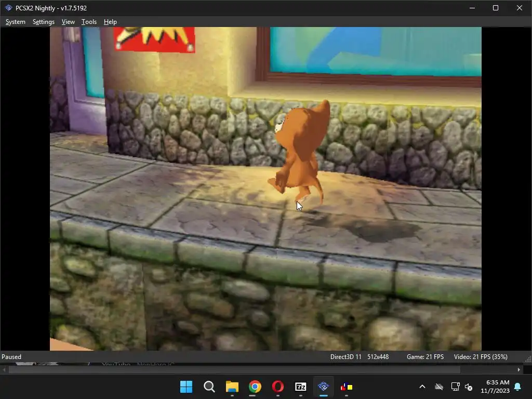Click the horizontal scrollbar thumb

[234, 370]
